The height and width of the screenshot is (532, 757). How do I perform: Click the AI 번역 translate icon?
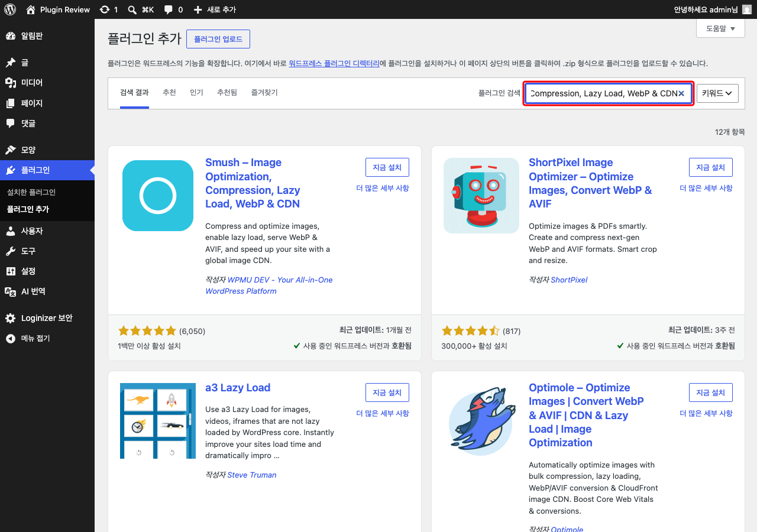11,291
